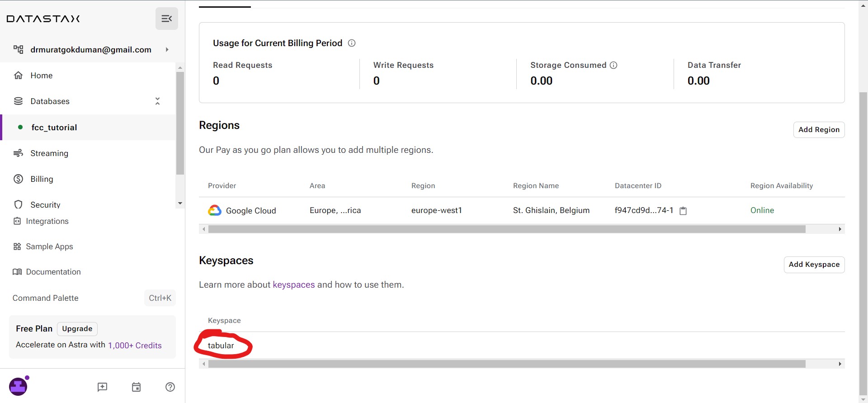Copy the Datacenter ID to clipboard

click(683, 211)
